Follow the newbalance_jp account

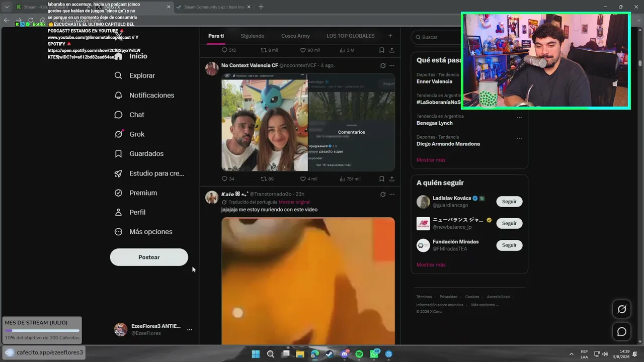pos(509,223)
